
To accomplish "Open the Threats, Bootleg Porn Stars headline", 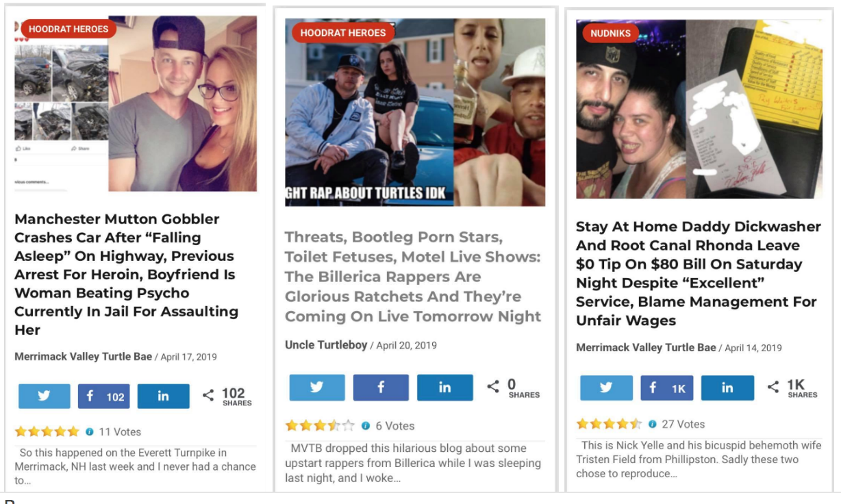I will [413, 277].
